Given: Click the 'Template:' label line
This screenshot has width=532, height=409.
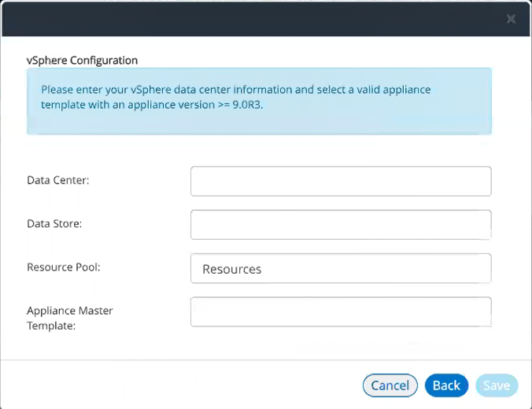Looking at the screenshot, I should tap(51, 326).
